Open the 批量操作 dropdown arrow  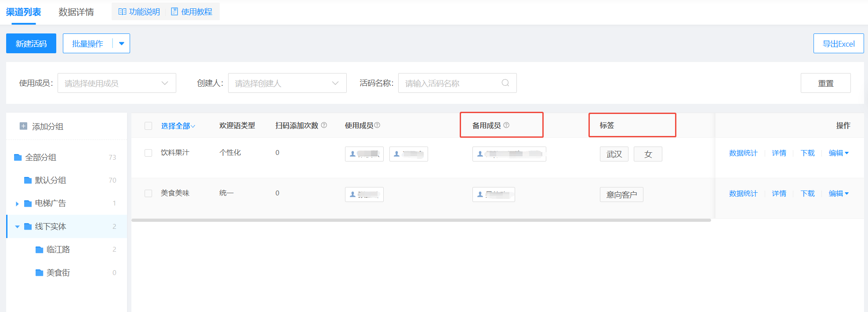tap(121, 44)
